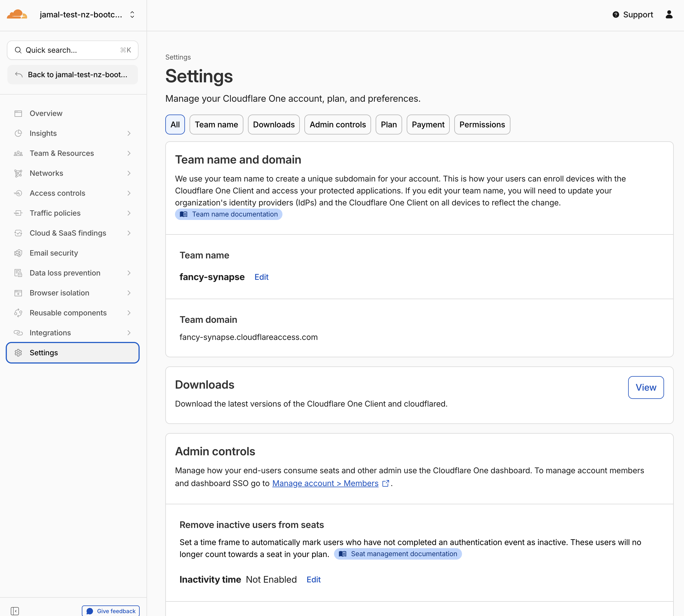Viewport: 684px width, 616px height.
Task: Open Seat management documentation link
Action: click(398, 554)
